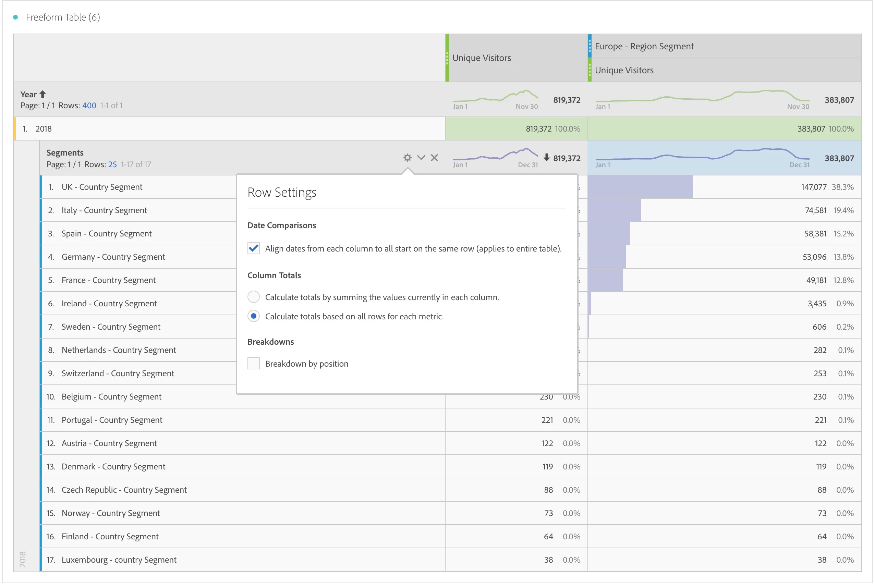Uncheck Align dates from each column checkbox

click(254, 248)
